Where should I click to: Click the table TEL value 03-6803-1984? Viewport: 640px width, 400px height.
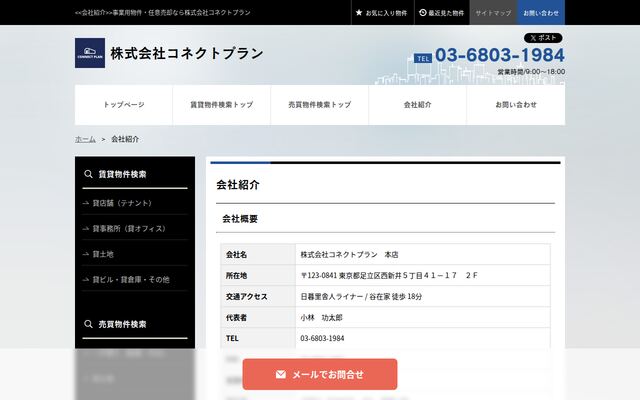pos(322,338)
